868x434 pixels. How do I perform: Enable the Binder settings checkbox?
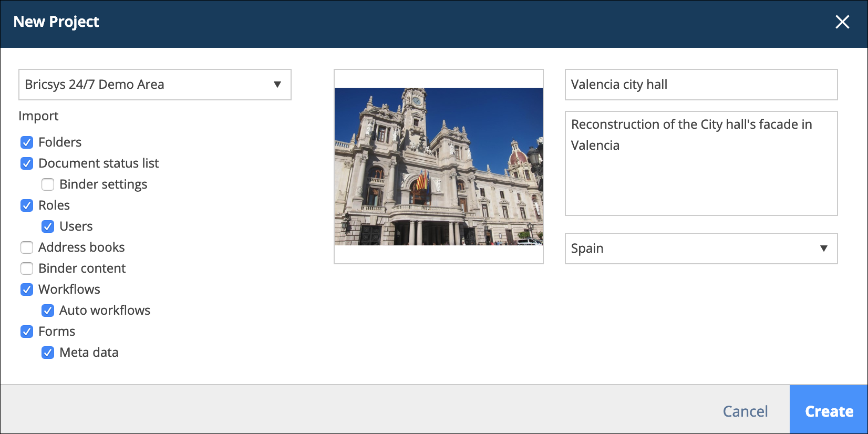[x=48, y=184]
